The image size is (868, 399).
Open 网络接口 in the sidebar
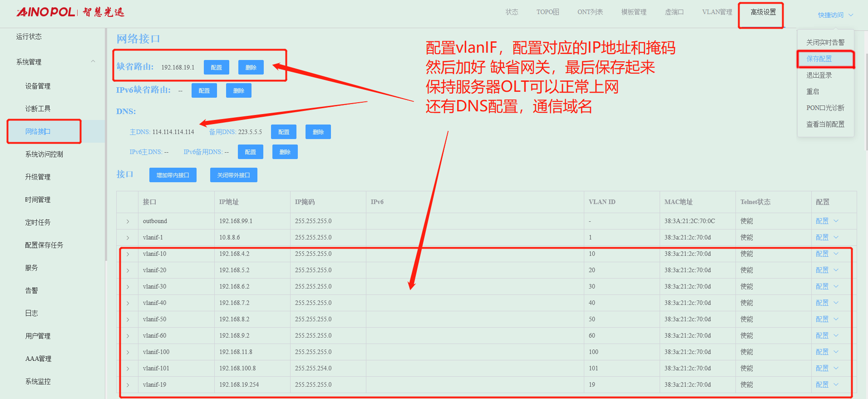[x=38, y=132]
